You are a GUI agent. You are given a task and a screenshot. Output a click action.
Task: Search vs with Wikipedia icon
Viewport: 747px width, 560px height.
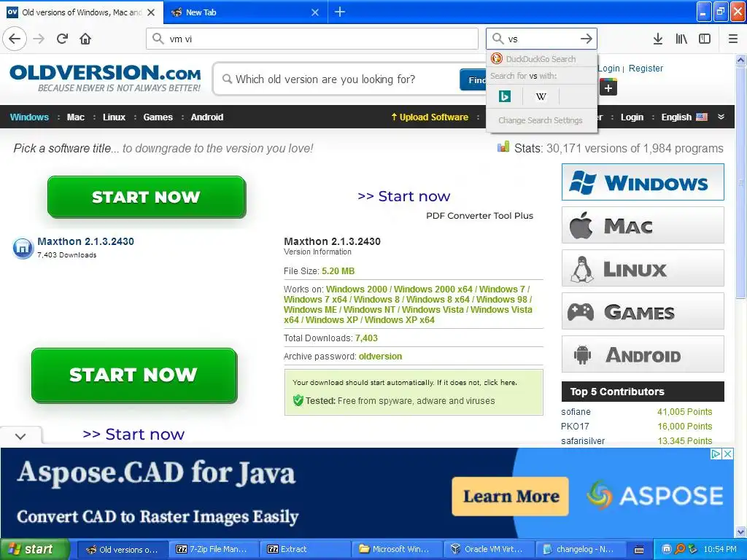(541, 97)
